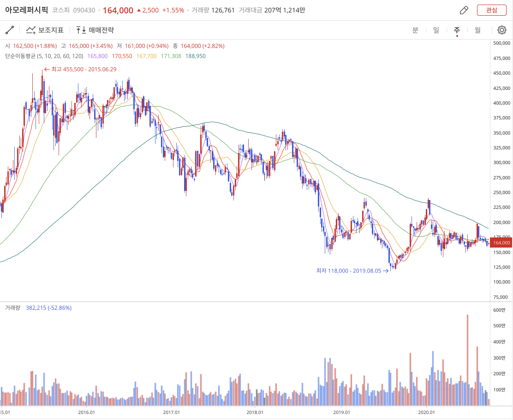The image size is (513, 420).
Task: Open the 보조지표 indicators menu
Action: pyautogui.click(x=45, y=30)
